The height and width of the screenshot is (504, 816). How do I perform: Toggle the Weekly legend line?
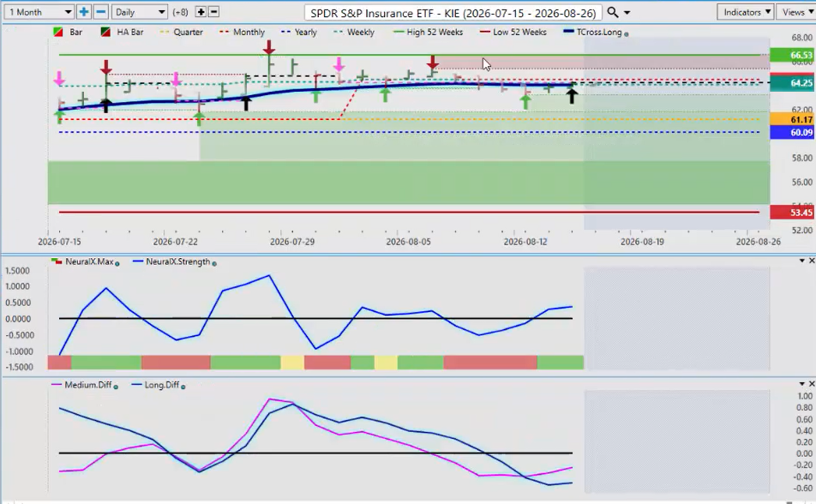click(x=354, y=33)
